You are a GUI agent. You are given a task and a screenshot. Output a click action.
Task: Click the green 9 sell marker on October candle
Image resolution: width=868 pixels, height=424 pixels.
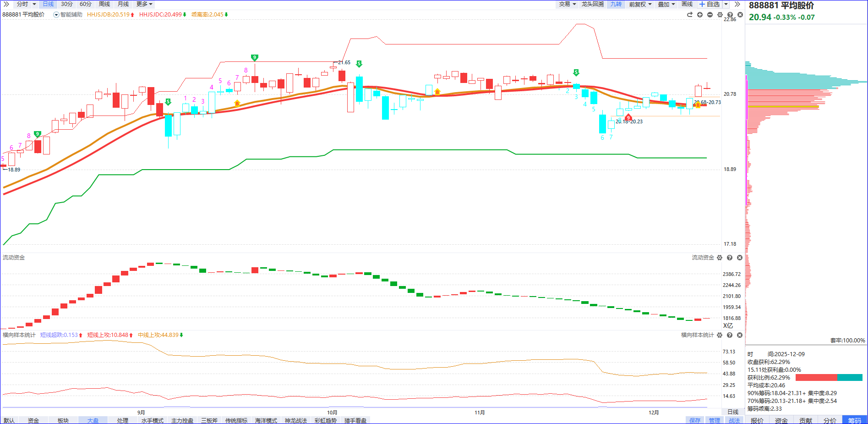coord(255,58)
